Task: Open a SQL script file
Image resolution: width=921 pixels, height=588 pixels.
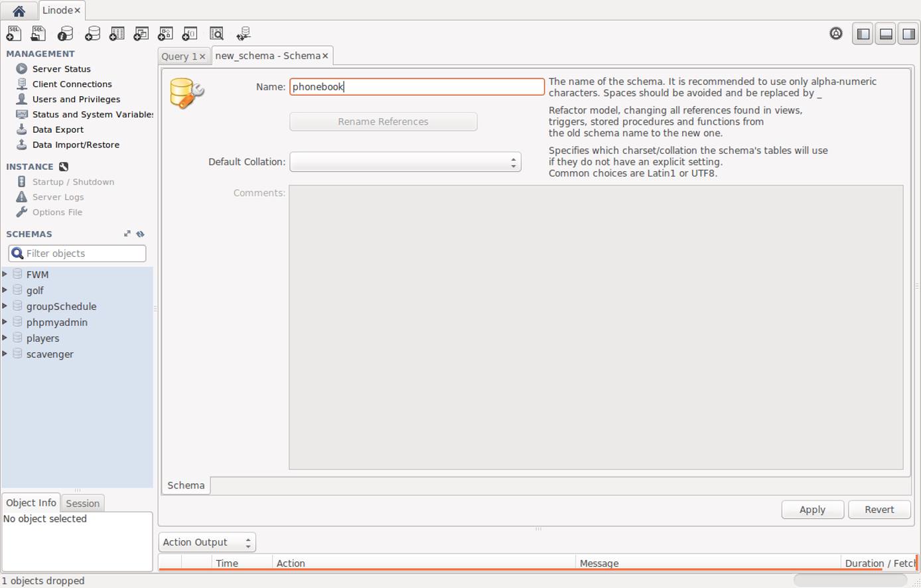Action: point(38,33)
